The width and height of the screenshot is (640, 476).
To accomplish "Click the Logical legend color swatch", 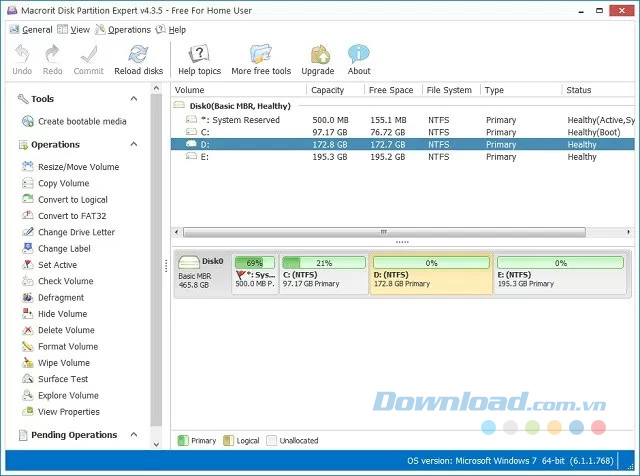I will click(x=228, y=440).
